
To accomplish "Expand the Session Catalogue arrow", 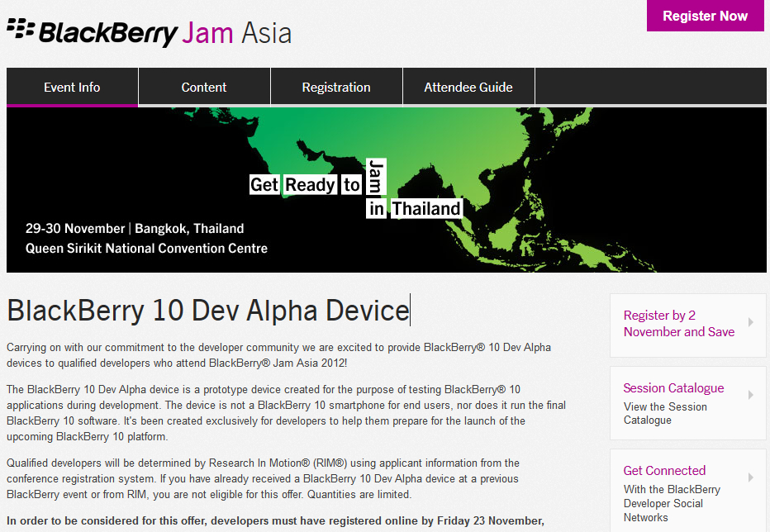I will (751, 395).
